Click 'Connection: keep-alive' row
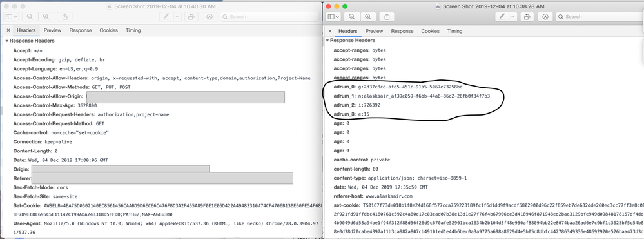The image size is (644, 239). (43, 142)
